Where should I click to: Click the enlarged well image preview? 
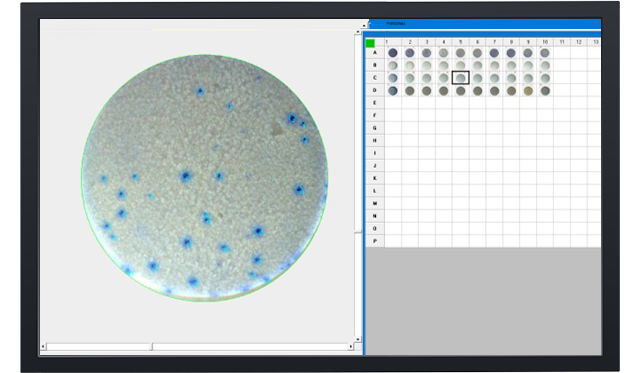point(204,178)
